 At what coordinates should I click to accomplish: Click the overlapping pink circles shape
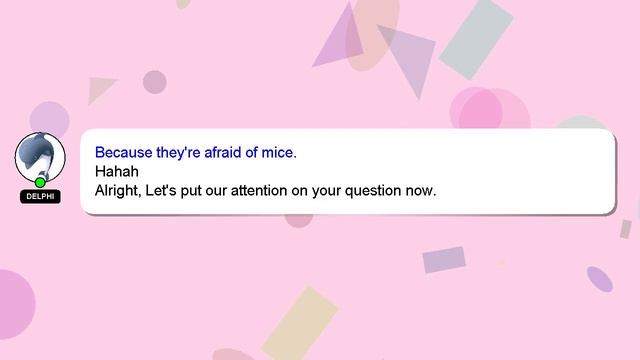pos(490,108)
